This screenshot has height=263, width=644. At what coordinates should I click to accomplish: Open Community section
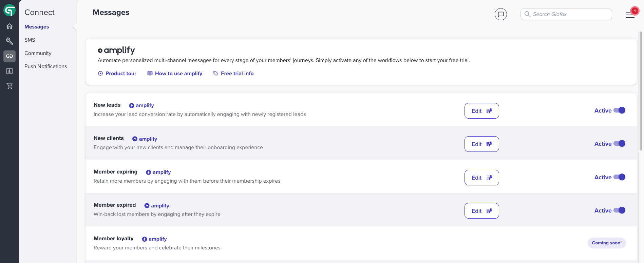click(38, 53)
